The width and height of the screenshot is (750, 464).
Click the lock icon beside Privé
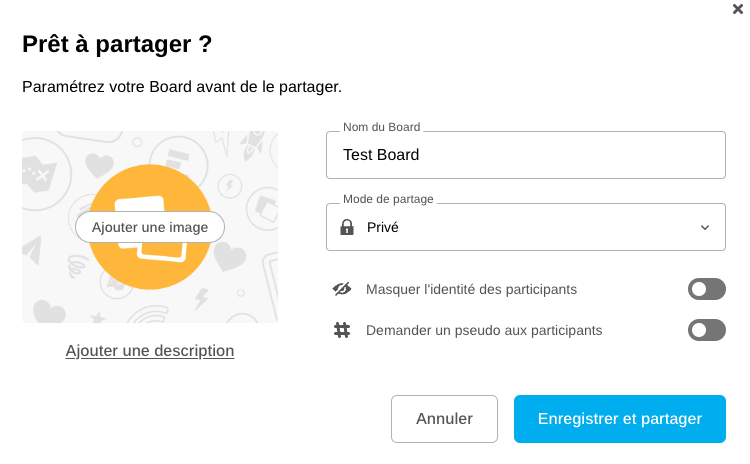coord(347,227)
